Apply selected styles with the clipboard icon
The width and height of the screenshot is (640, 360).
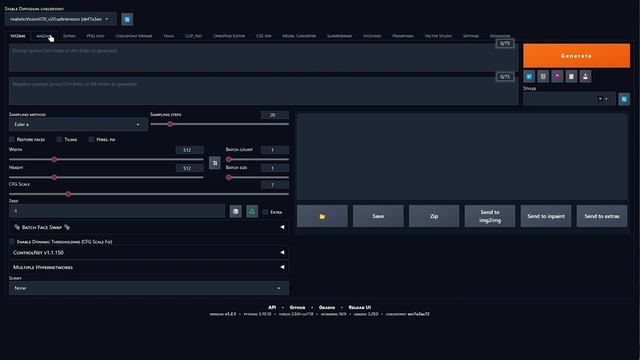point(571,76)
